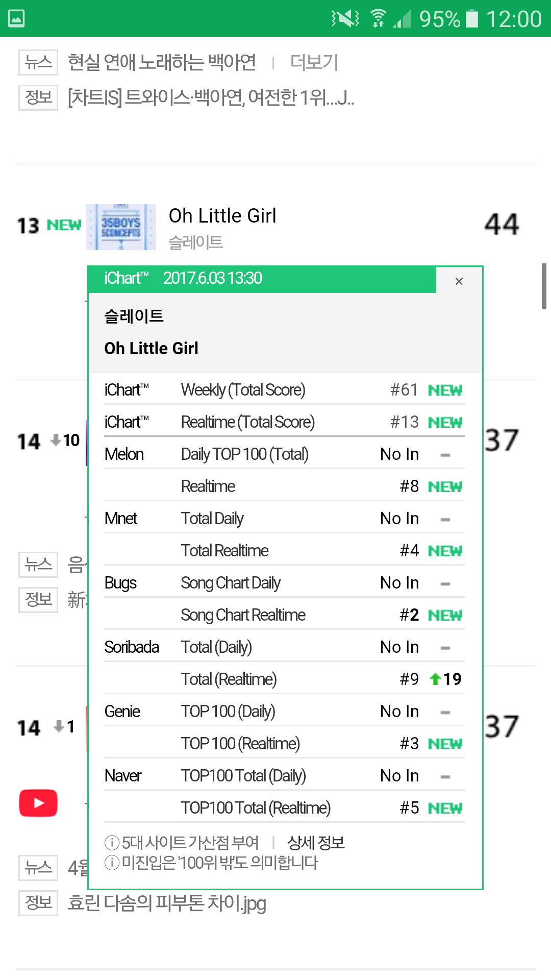The height and width of the screenshot is (980, 551).
Task: Click the page scrollbar handle on right edge
Action: coord(544,286)
